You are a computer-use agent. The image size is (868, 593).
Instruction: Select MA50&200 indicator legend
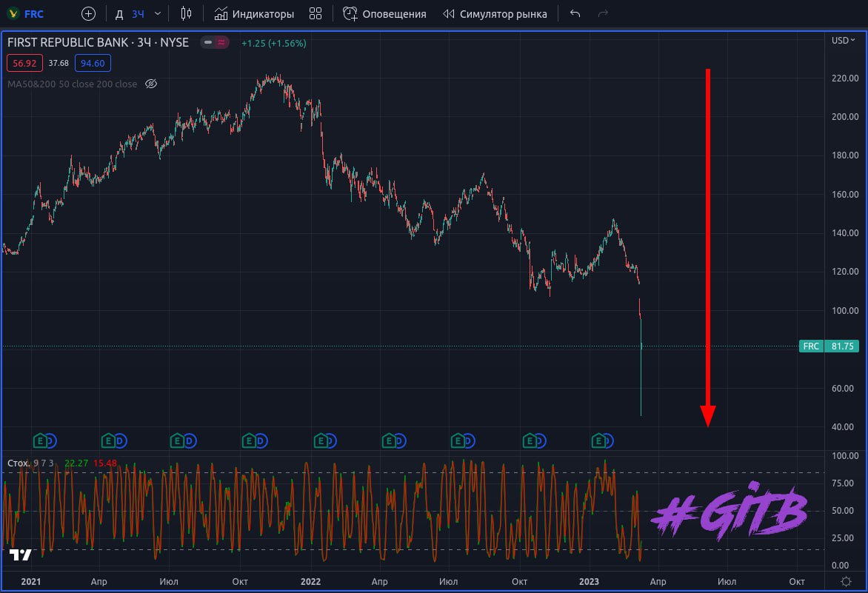point(72,84)
